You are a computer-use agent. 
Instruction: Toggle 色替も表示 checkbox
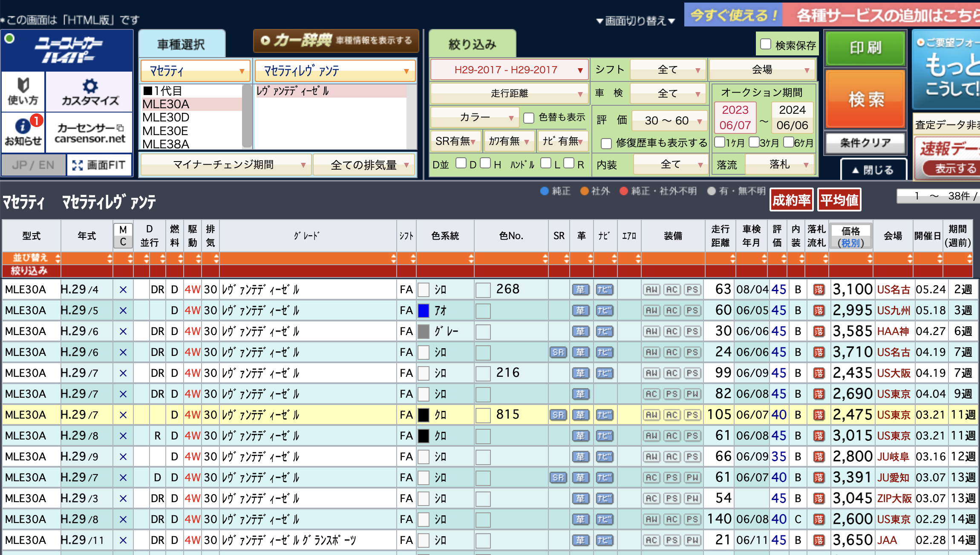(x=529, y=118)
